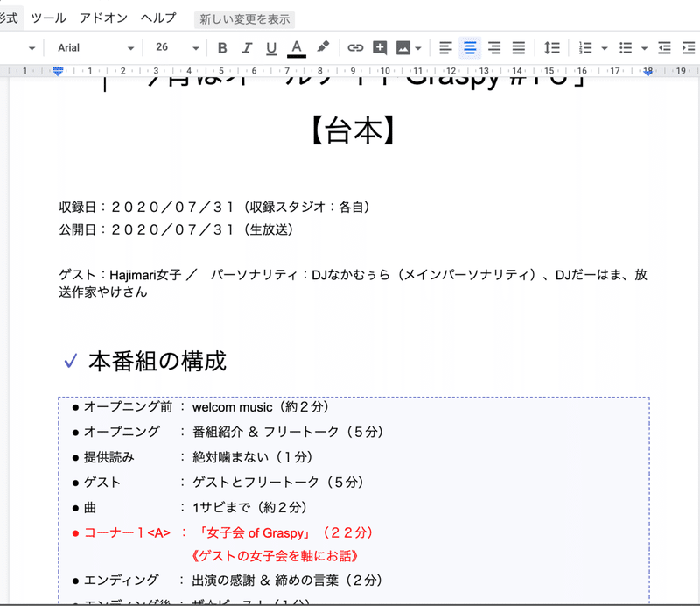Open the 形式 menu
This screenshot has width=700, height=606.
[x=9, y=18]
